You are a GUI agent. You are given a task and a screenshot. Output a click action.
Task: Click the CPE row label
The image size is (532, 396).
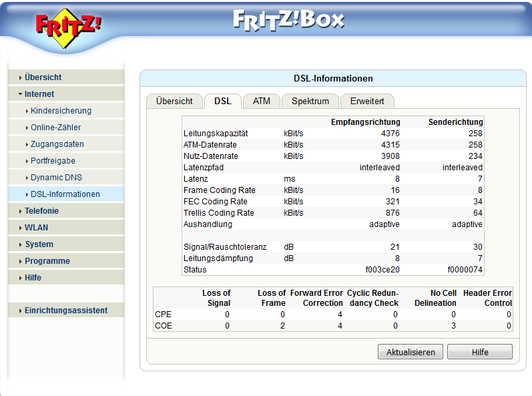pos(163,315)
